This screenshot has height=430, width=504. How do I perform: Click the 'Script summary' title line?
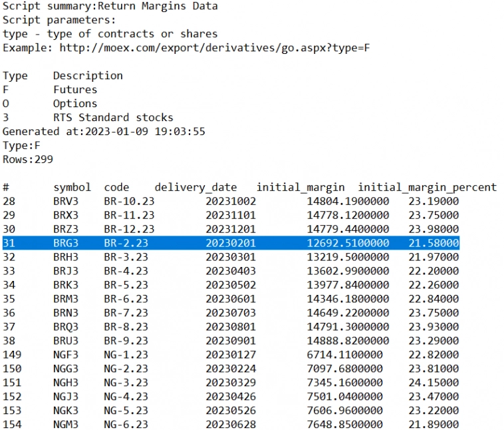[110, 6]
